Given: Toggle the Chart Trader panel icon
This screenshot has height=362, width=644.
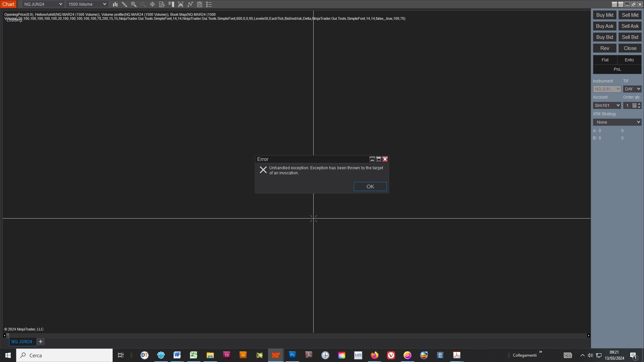Looking at the screenshot, I should 171,4.
